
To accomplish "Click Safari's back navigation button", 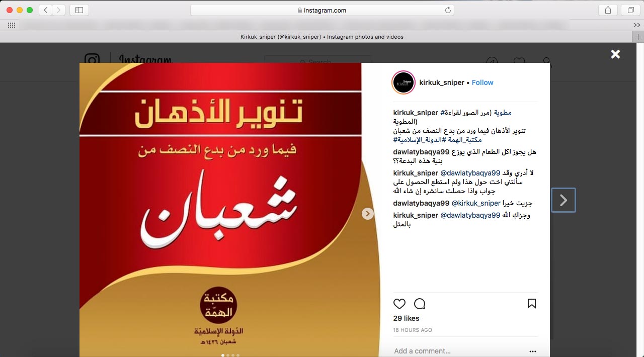I will [46, 10].
